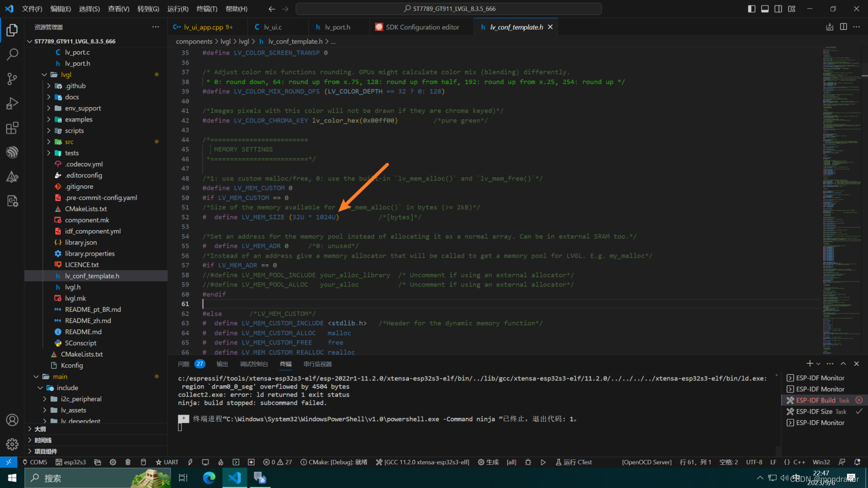This screenshot has width=868, height=488.
Task: Click the CMake debug bug icon
Action: 528,462
